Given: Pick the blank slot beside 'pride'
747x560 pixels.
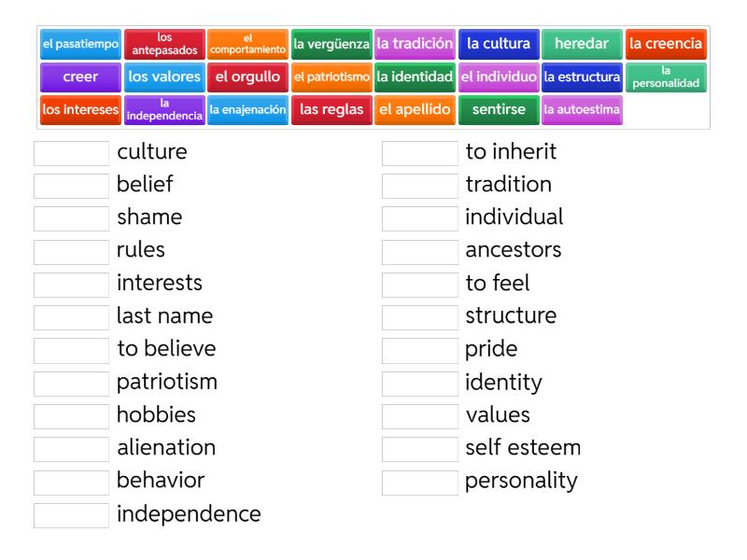Looking at the screenshot, I should coord(419,351).
